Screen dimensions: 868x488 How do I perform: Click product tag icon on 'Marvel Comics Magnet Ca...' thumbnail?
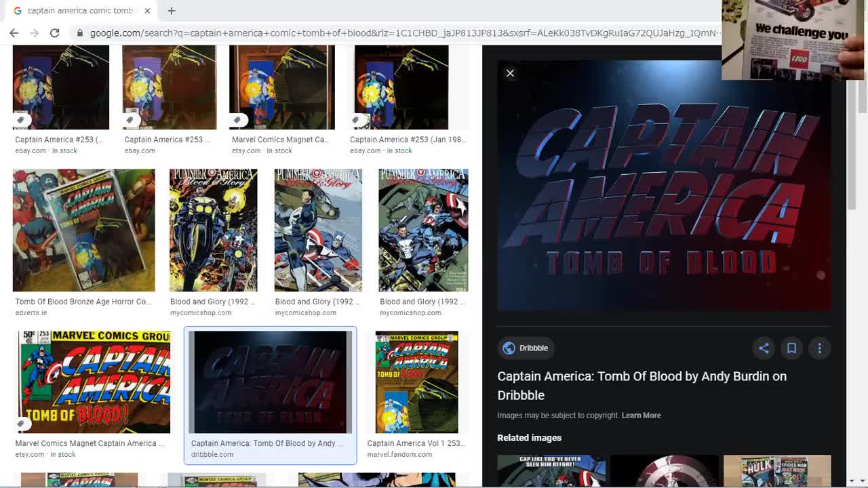click(237, 120)
